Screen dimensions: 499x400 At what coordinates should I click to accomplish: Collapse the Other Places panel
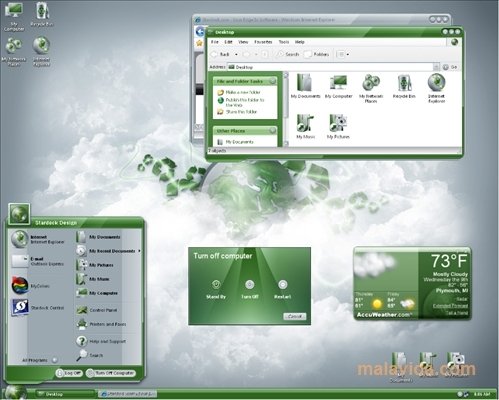pyautogui.click(x=273, y=131)
